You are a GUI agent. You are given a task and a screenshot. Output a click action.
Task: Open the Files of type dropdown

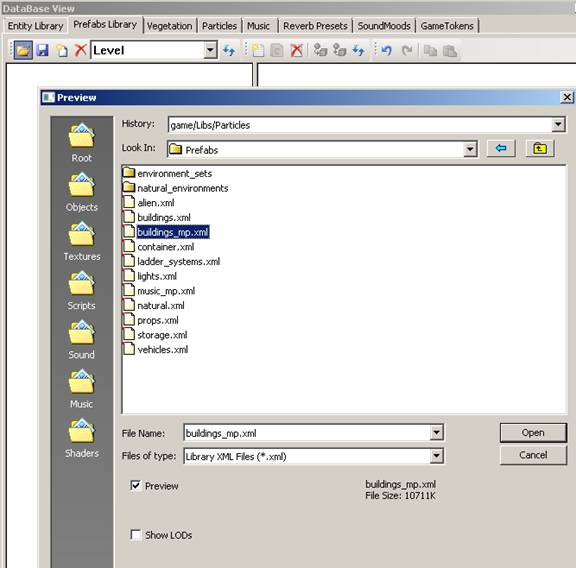click(436, 456)
